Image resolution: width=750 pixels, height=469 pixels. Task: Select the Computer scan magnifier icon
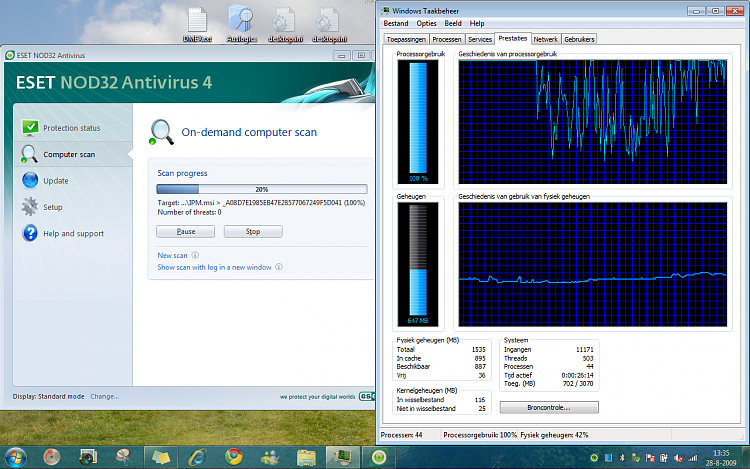pyautogui.click(x=29, y=154)
